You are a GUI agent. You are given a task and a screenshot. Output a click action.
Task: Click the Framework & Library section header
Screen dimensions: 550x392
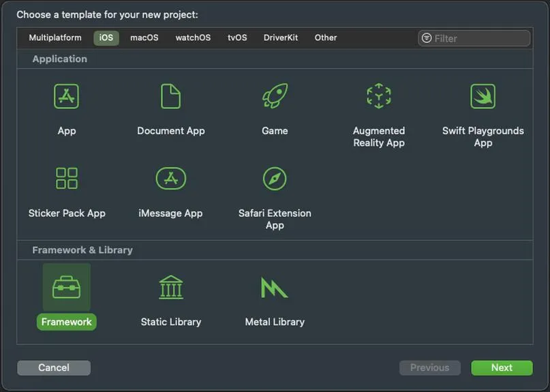tap(82, 250)
